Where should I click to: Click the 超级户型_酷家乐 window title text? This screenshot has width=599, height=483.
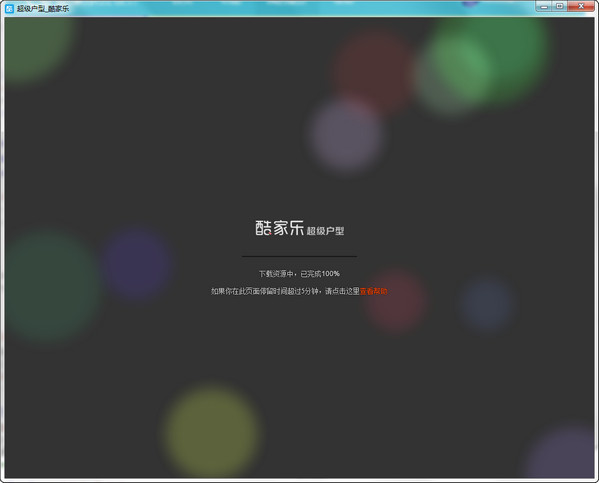point(43,8)
